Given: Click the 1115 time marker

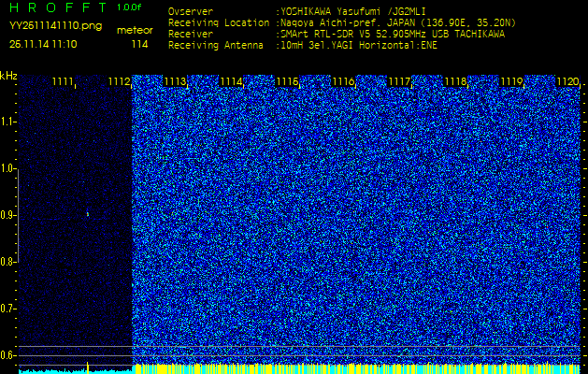Looking at the screenshot, I should click(287, 81).
